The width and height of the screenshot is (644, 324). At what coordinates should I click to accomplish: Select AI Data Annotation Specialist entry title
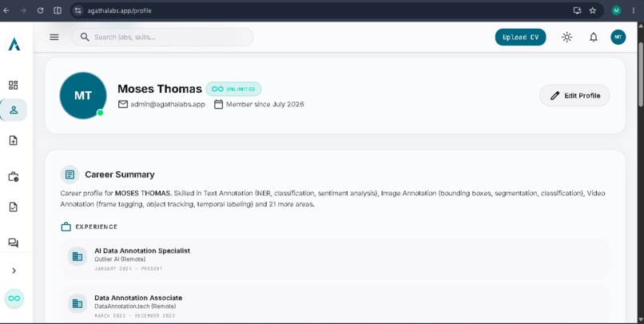point(142,250)
